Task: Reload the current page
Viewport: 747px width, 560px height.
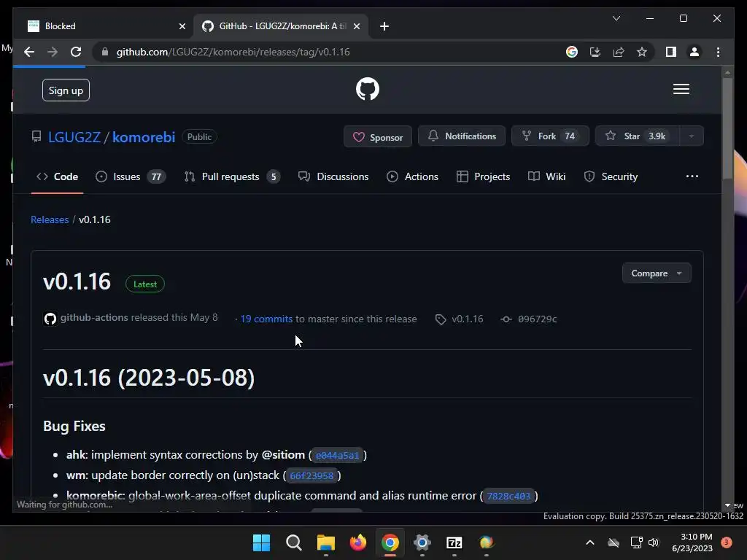Action: pyautogui.click(x=76, y=52)
